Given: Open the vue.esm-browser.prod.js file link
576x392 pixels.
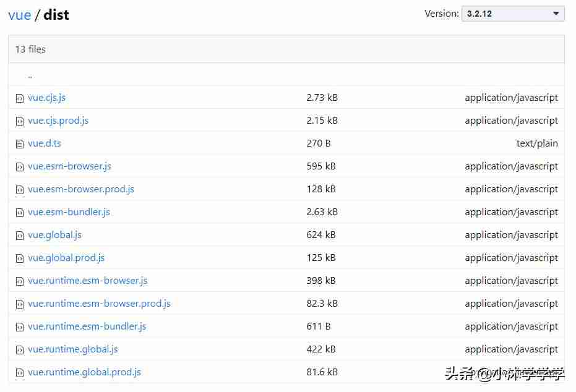Looking at the screenshot, I should (x=81, y=189).
